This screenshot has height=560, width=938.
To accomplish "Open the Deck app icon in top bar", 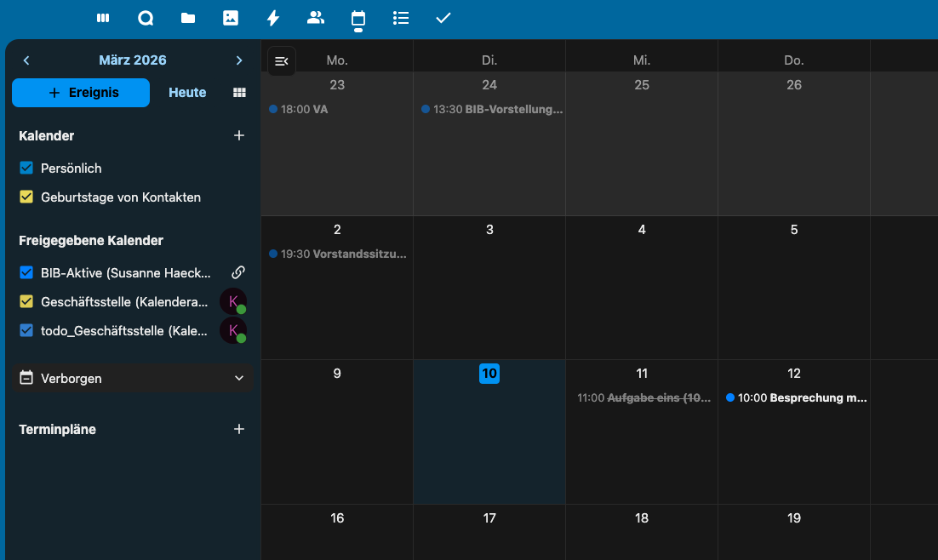I will tap(103, 18).
